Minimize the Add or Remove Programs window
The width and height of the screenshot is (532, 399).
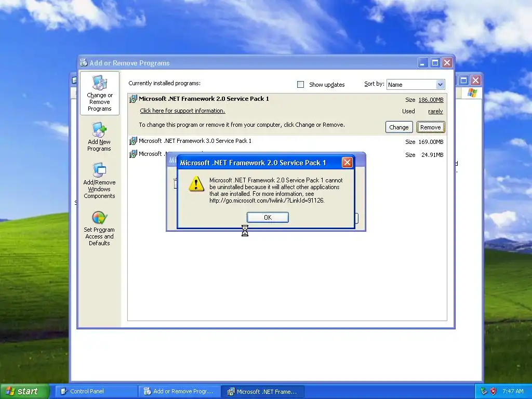point(423,63)
